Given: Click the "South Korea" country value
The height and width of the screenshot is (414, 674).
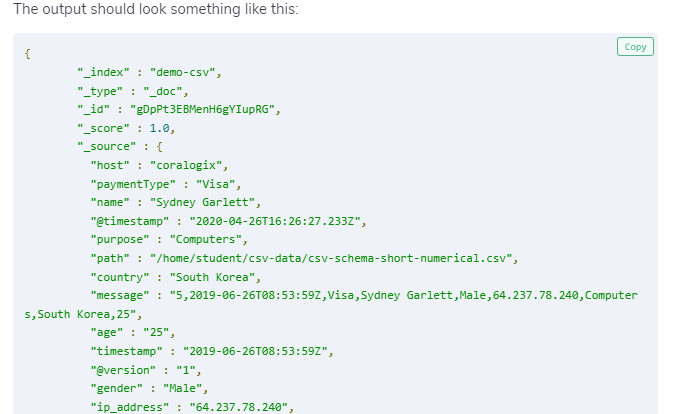Looking at the screenshot, I should [212, 277].
